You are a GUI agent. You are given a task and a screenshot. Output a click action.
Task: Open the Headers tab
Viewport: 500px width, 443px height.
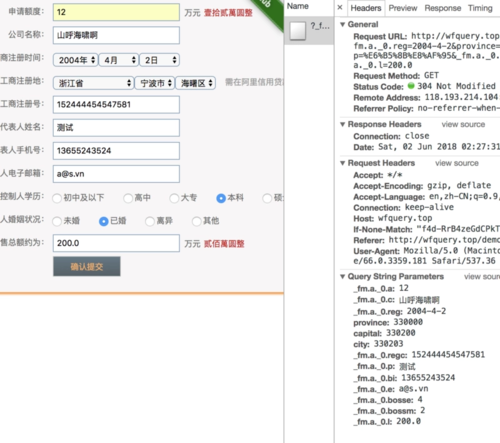[366, 8]
